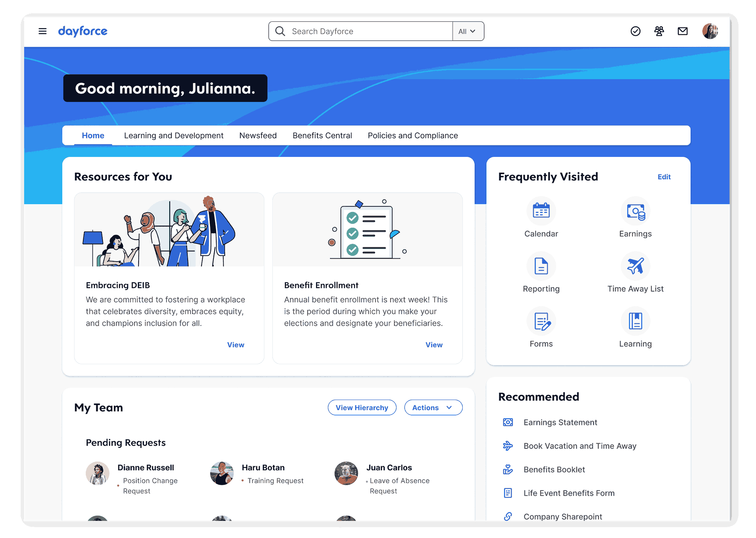Screen dimensions: 756x538
Task: Click View on Benefit Enrollment card
Action: (434, 345)
